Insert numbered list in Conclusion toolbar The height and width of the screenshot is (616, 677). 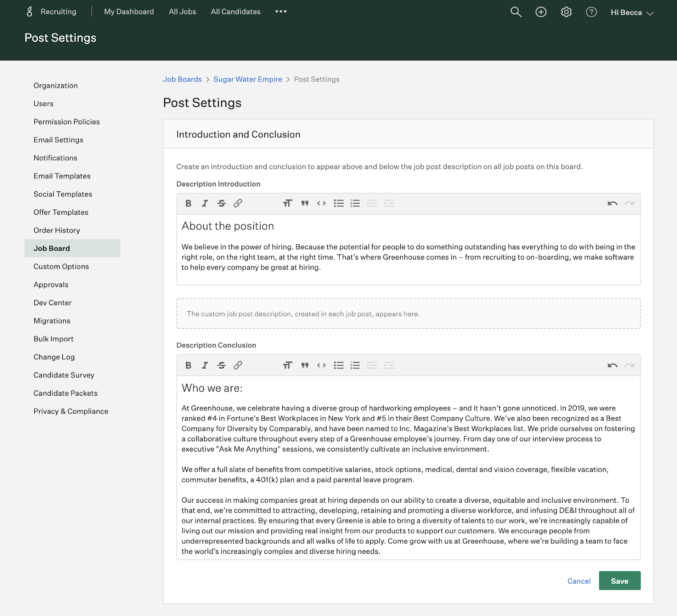[x=355, y=365]
